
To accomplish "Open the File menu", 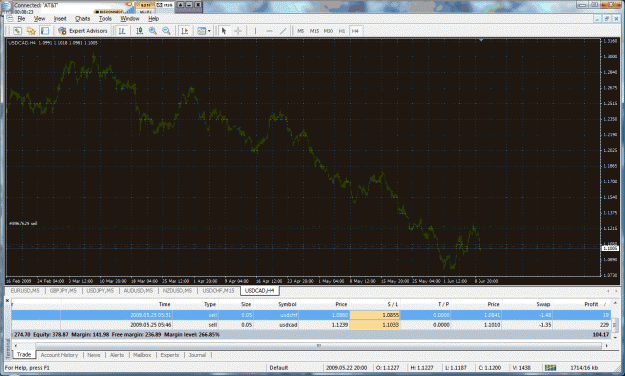I will (21, 18).
